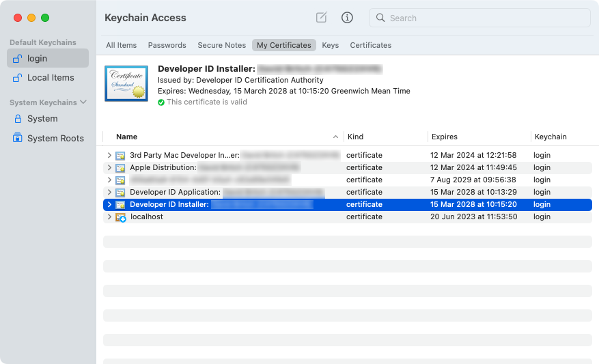This screenshot has width=599, height=364.
Task: Click the localhost certificate icon
Action: pos(121,217)
